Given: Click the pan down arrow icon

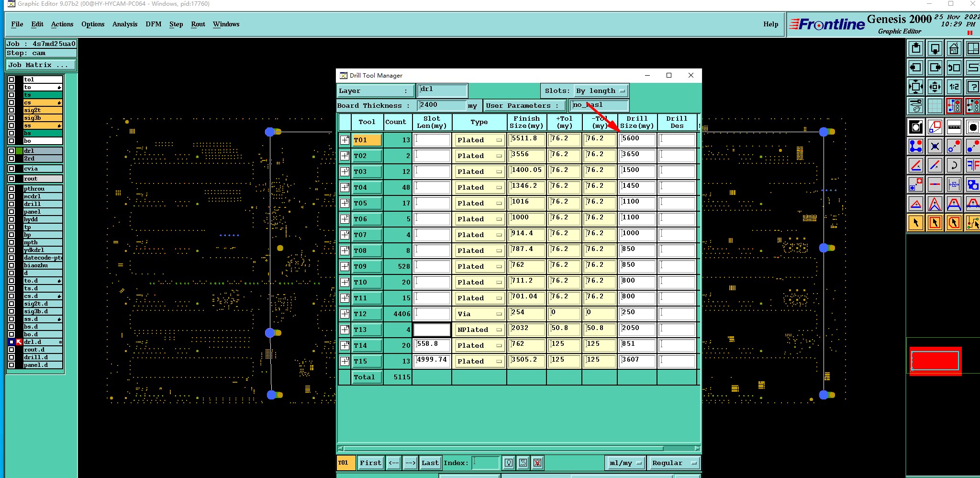Looking at the screenshot, I should tap(935, 48).
